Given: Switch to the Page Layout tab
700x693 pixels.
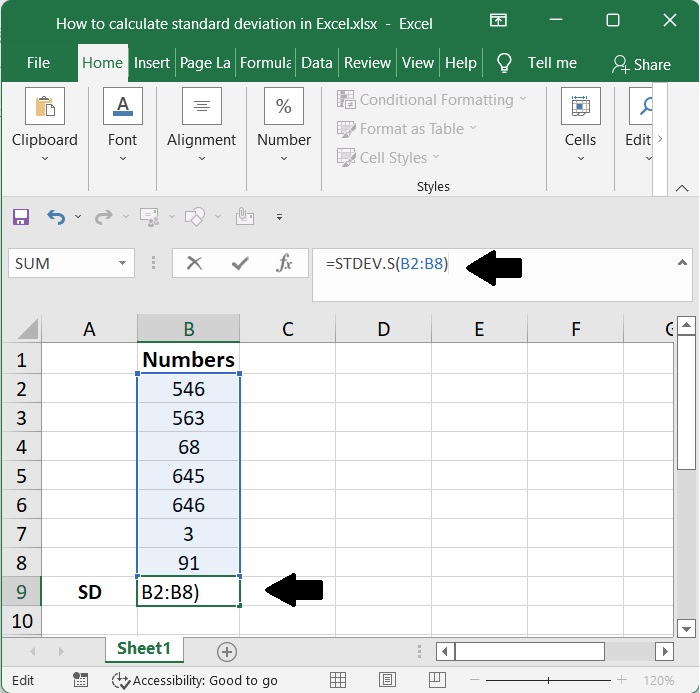Looking at the screenshot, I should pos(205,63).
